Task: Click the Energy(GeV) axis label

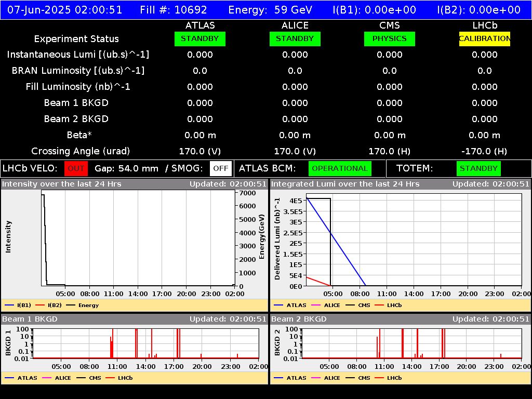Action: tap(262, 237)
